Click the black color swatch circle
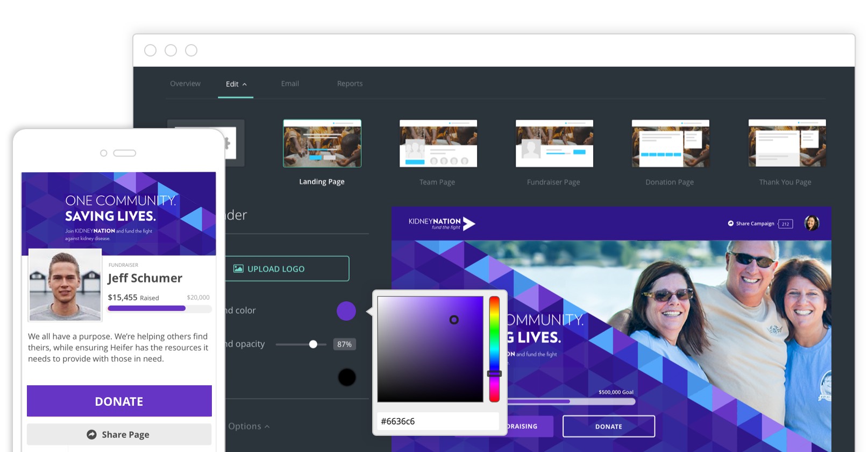Screen dimensions: 868x452 pyautogui.click(x=347, y=377)
